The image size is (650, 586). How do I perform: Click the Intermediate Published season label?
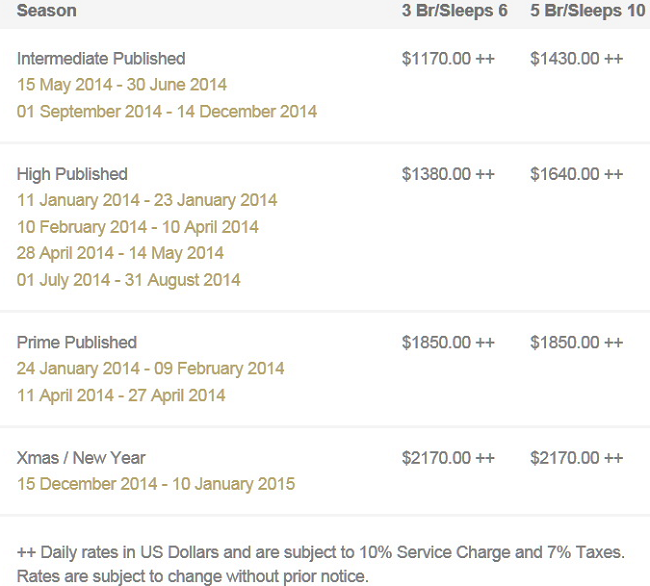pyautogui.click(x=101, y=58)
